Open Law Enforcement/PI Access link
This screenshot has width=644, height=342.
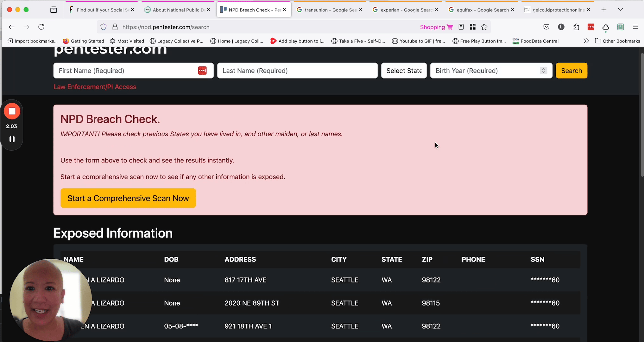[95, 87]
